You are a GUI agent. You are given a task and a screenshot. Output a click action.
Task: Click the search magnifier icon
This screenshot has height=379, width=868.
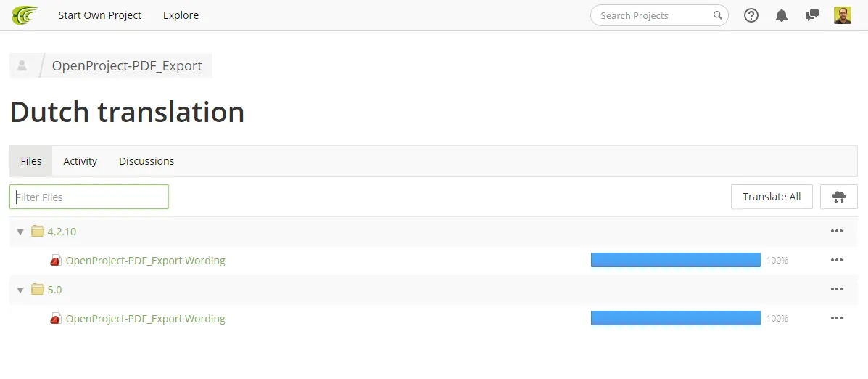point(717,15)
